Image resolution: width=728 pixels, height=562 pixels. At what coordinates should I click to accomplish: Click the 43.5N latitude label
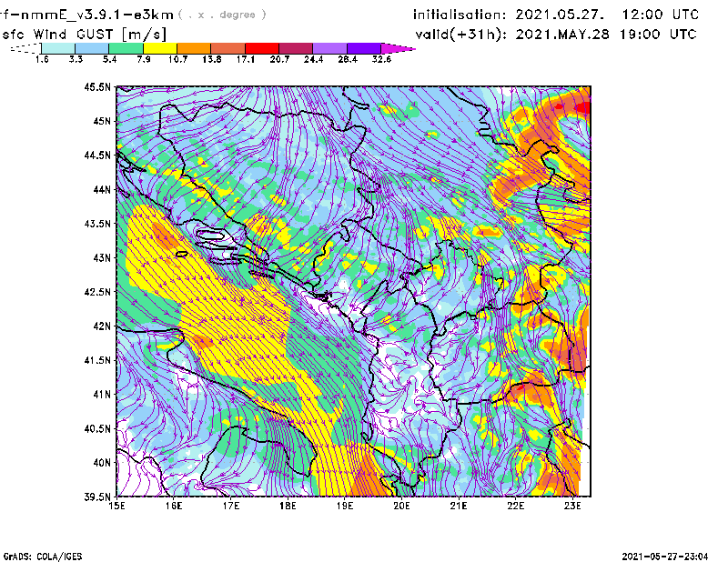(x=97, y=224)
